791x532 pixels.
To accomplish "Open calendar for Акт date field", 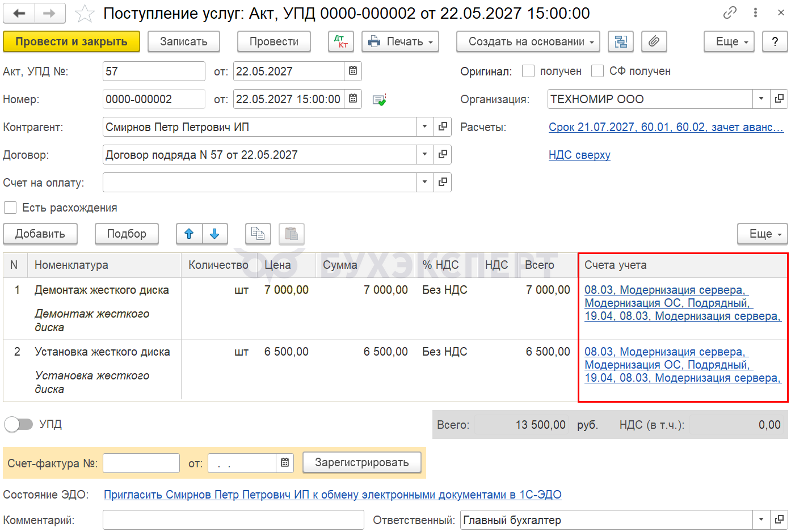I will [x=353, y=71].
